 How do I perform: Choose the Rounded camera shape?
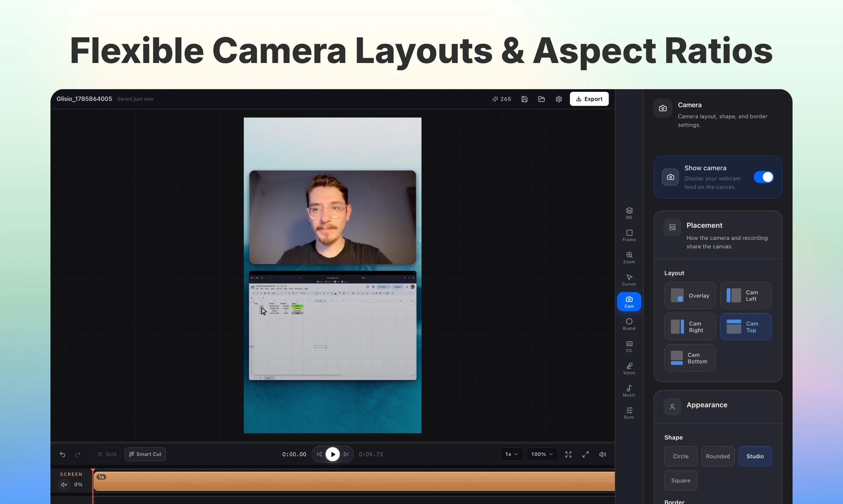(718, 456)
